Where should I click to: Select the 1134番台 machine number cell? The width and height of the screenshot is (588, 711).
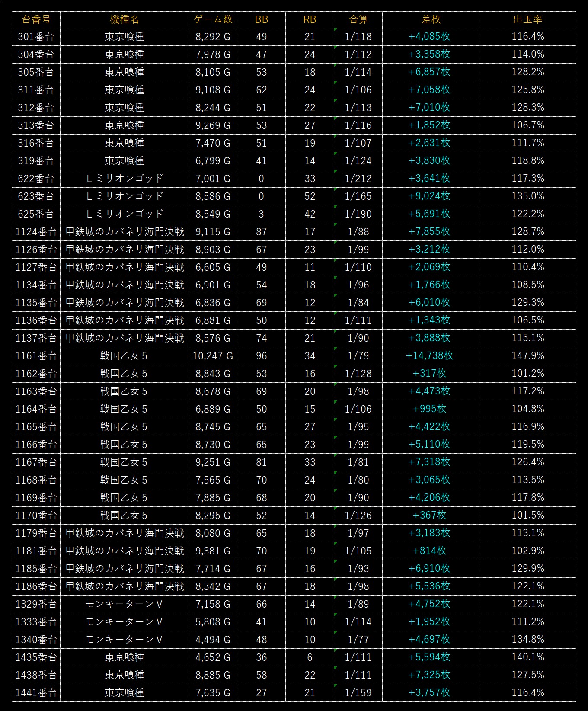click(x=36, y=285)
